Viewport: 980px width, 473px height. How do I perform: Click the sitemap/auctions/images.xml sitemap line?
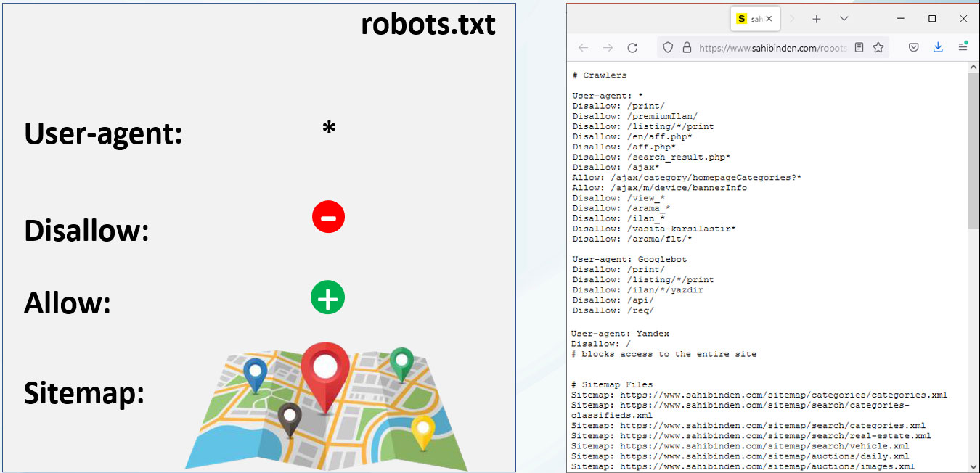(x=743, y=466)
